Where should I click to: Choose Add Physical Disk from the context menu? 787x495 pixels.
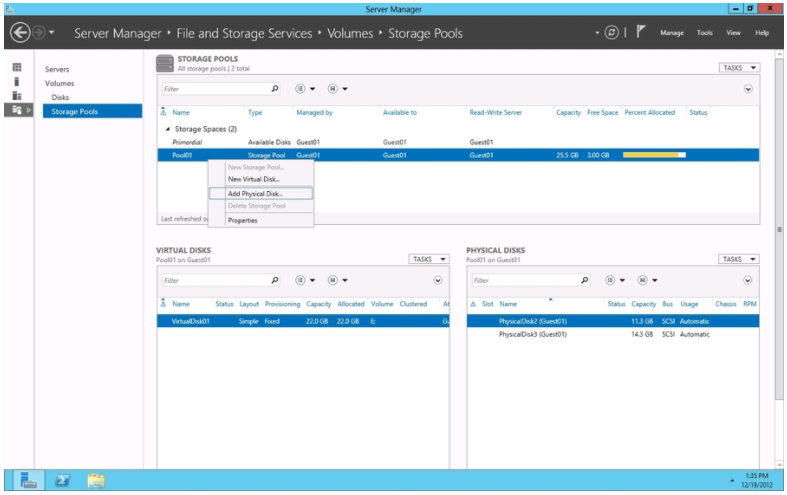pyautogui.click(x=255, y=193)
